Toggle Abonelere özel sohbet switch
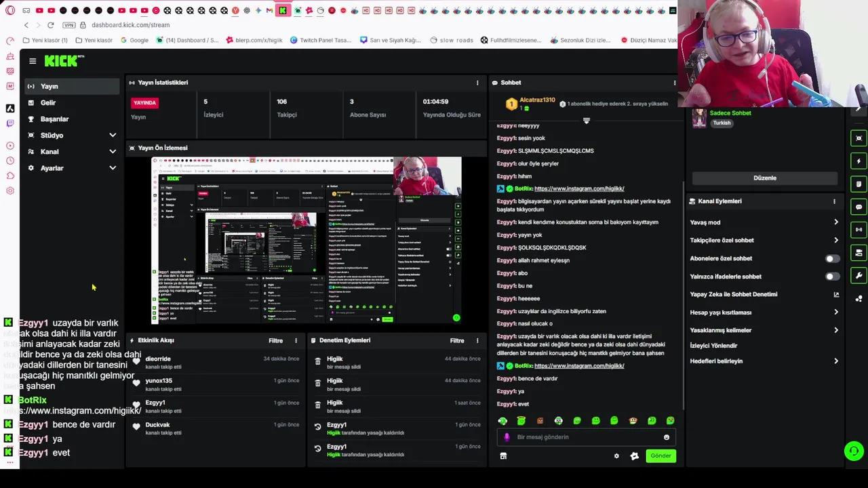Screen dimensions: 868x488 click(x=832, y=258)
